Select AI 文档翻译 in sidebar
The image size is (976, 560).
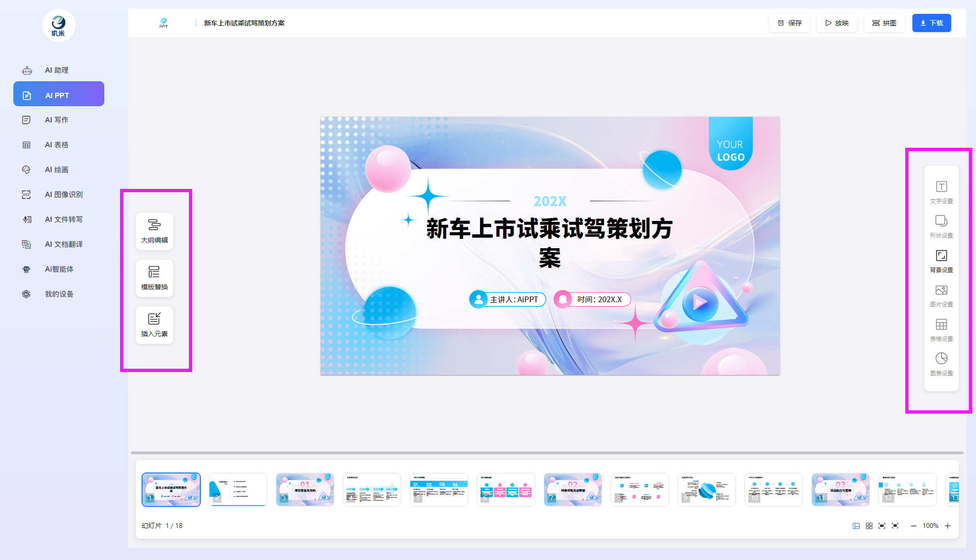[64, 244]
